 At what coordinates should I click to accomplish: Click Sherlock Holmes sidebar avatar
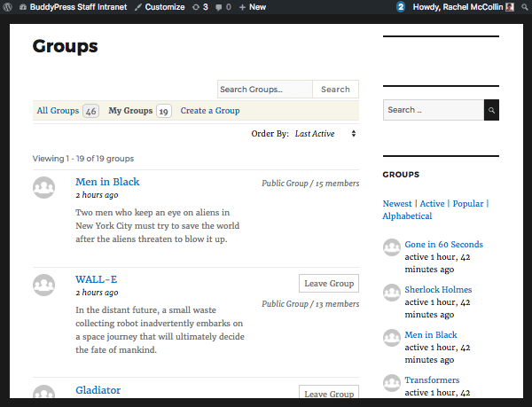pos(392,293)
